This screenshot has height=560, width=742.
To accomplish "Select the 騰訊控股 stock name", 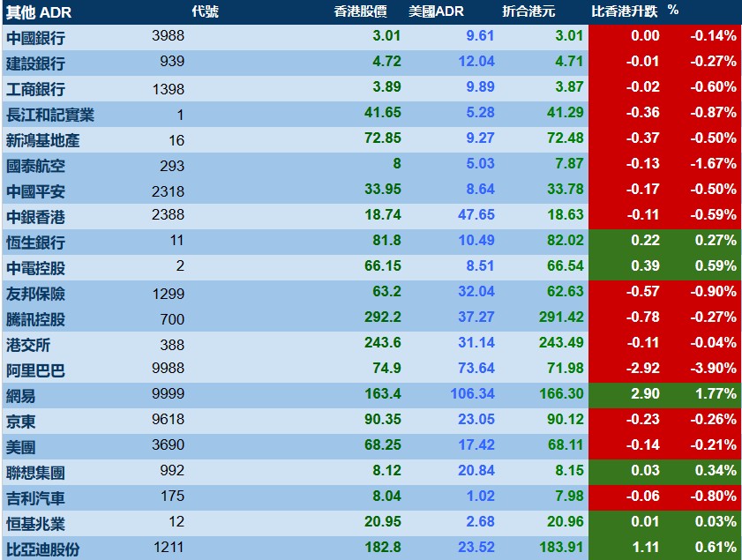I will pos(35,319).
